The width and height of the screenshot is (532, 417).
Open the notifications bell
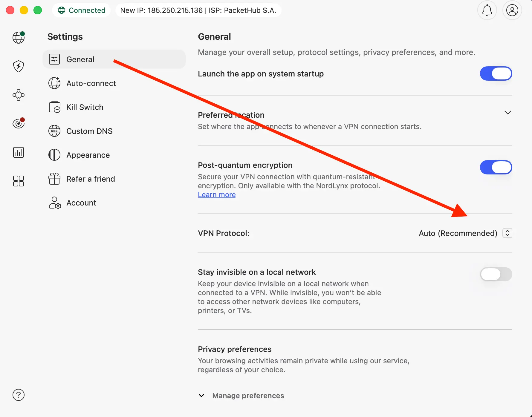(487, 10)
